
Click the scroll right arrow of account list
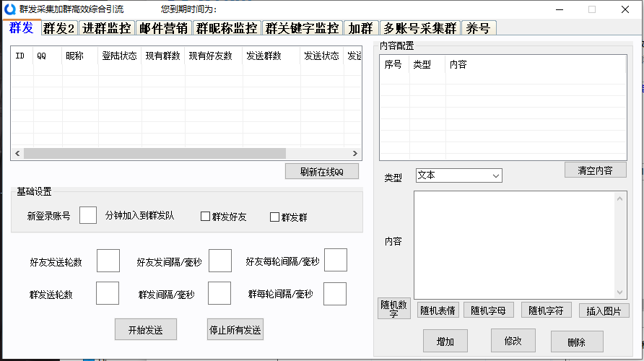[354, 154]
